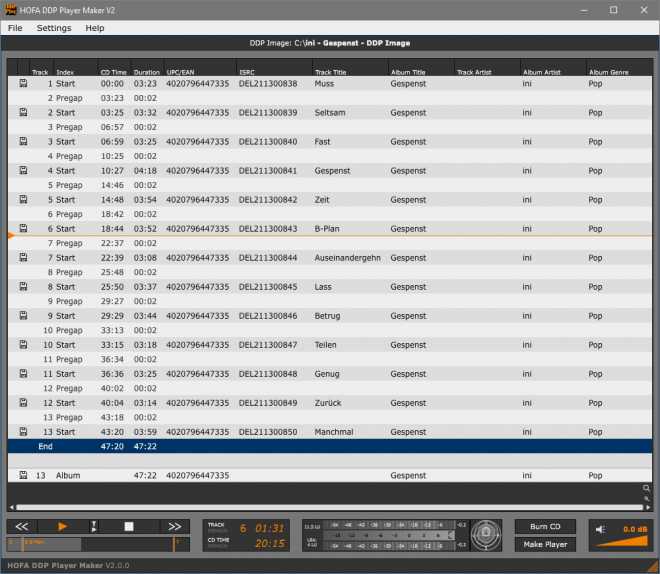
Task: Click the zoom in magnifier icon
Action: click(x=646, y=489)
